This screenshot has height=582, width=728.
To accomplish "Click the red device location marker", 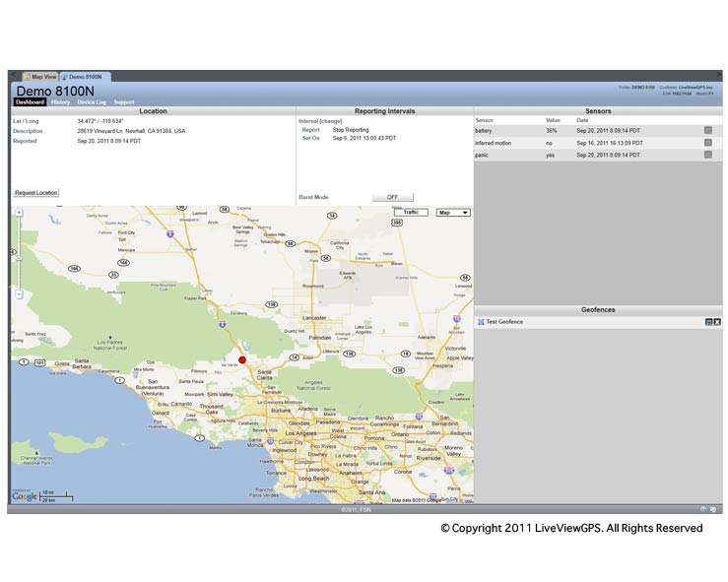I will [242, 360].
